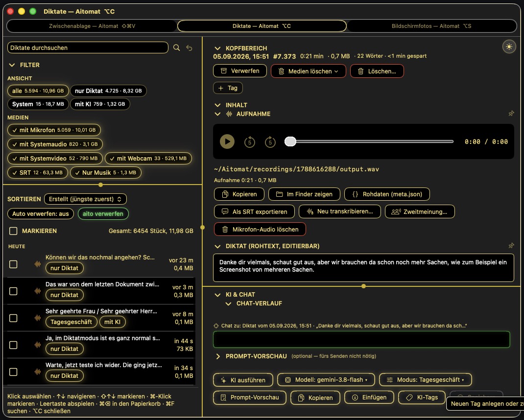This screenshot has height=420, width=524.
Task: Collapse the FILTER section
Action: pyautogui.click(x=12, y=65)
